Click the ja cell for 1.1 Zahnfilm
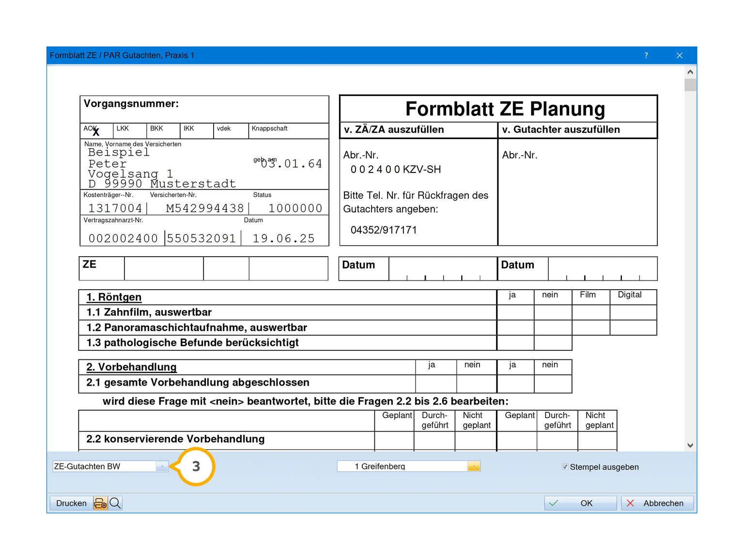This screenshot has height=560, width=744. pyautogui.click(x=515, y=312)
